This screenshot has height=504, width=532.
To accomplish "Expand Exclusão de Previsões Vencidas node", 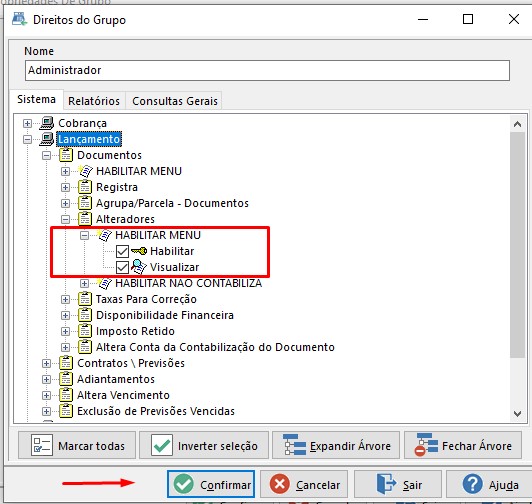I will tap(46, 411).
